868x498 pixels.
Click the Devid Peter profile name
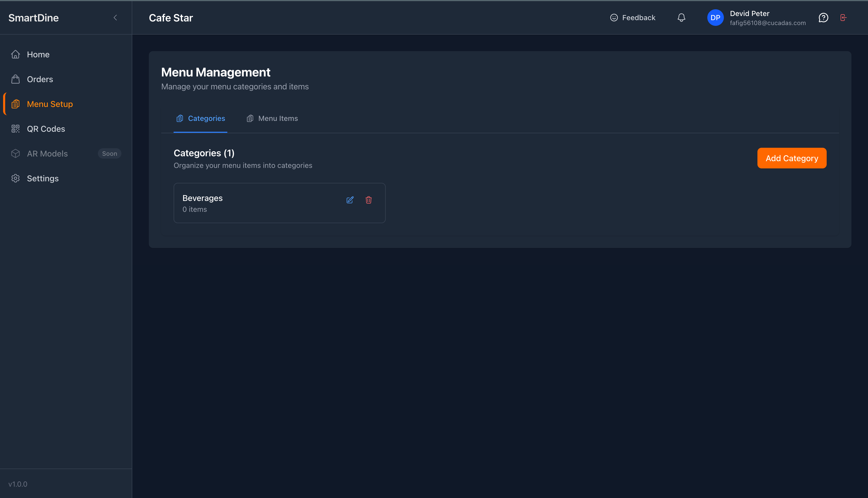(x=749, y=14)
